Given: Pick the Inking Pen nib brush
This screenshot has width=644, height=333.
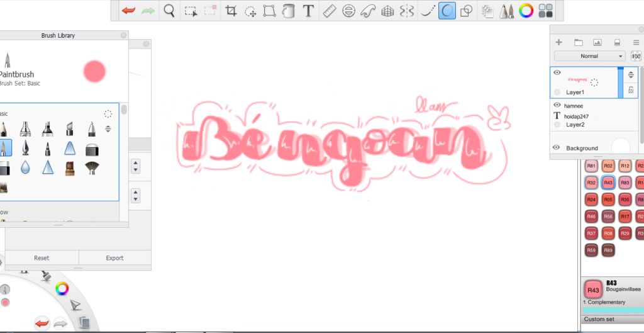Looking at the screenshot, I should point(25,148).
